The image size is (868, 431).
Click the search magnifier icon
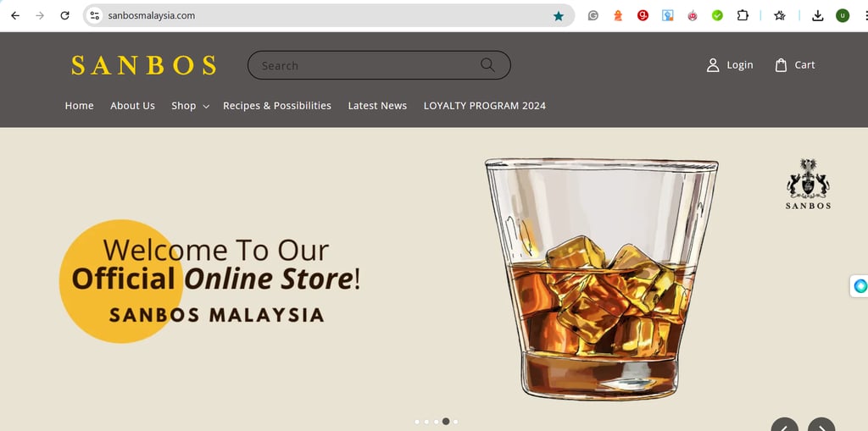[x=487, y=64]
